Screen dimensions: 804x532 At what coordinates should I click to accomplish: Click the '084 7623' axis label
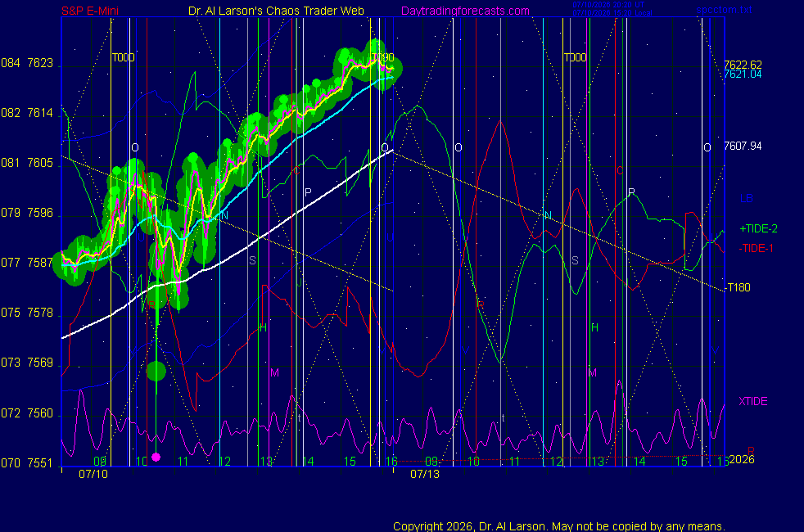27,64
